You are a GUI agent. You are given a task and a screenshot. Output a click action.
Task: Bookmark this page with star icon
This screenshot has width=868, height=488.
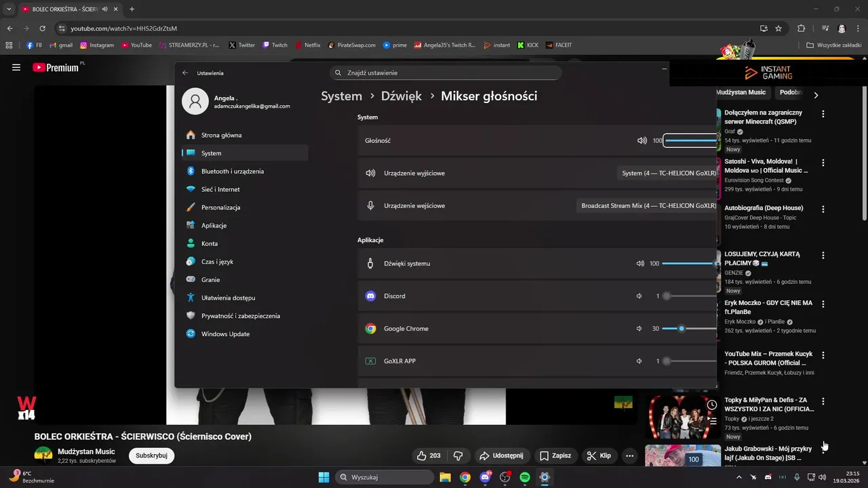coord(778,28)
